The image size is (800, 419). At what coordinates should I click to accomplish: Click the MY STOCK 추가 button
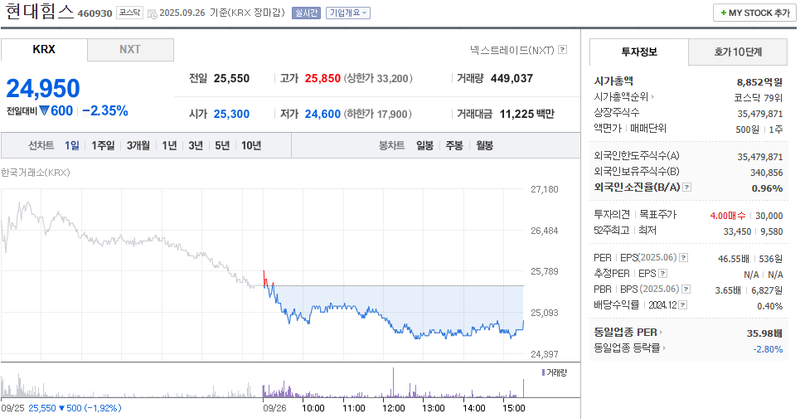[x=755, y=13]
